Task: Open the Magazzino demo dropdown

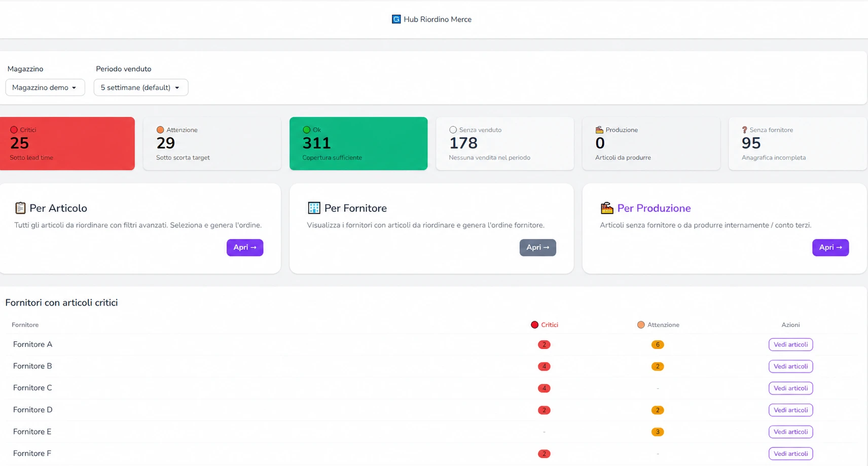Action: pos(45,87)
